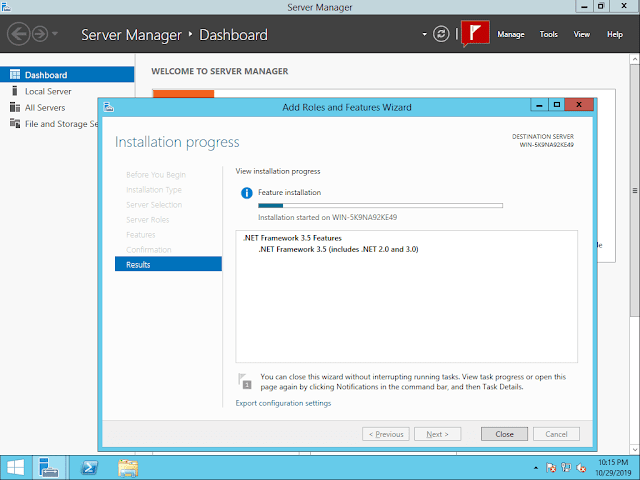The width and height of the screenshot is (640, 480).
Task: Open the Tools menu
Action: pos(549,34)
